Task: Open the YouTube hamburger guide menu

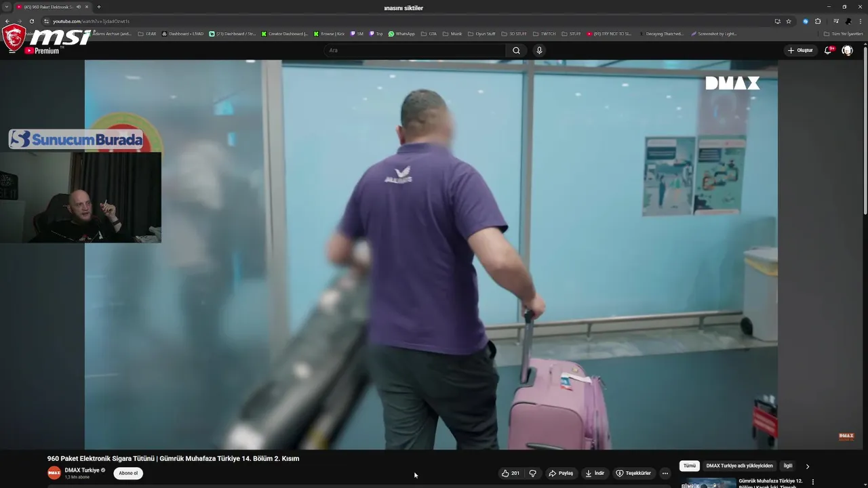Action: tap(12, 50)
